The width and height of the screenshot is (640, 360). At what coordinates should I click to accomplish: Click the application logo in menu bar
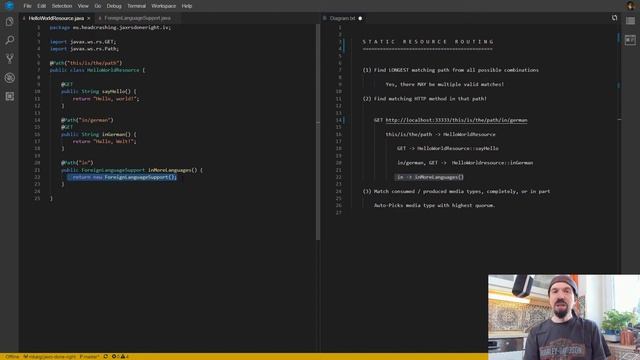click(x=9, y=6)
